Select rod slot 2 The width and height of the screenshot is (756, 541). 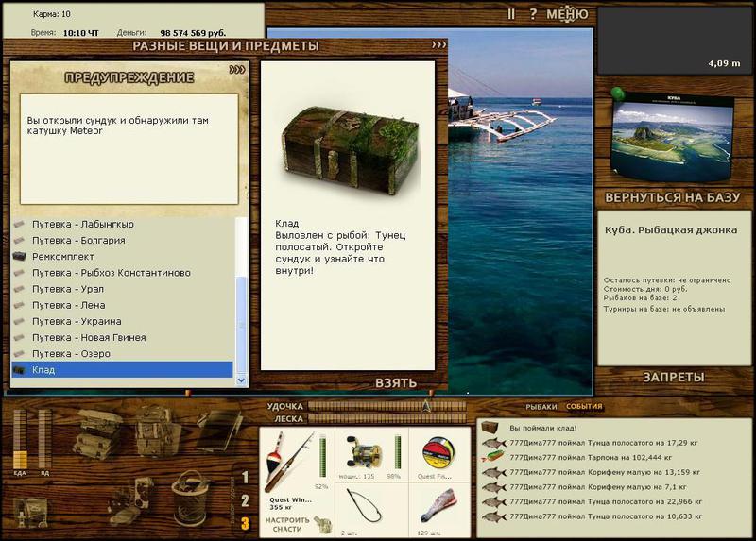245,500
